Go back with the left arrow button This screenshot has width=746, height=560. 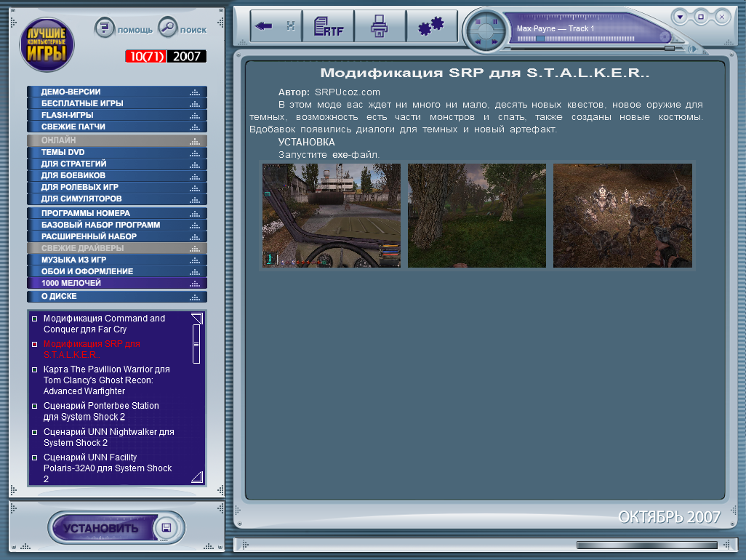point(264,26)
